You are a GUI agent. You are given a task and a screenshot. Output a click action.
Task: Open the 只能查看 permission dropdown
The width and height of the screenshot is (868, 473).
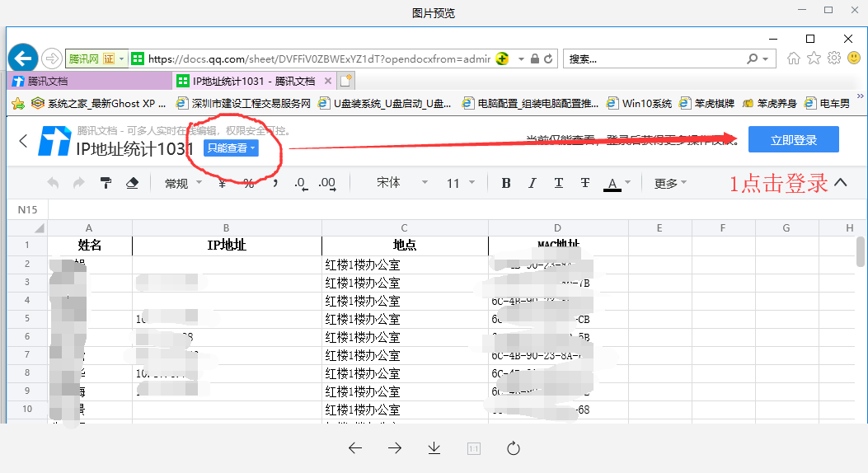pos(231,148)
